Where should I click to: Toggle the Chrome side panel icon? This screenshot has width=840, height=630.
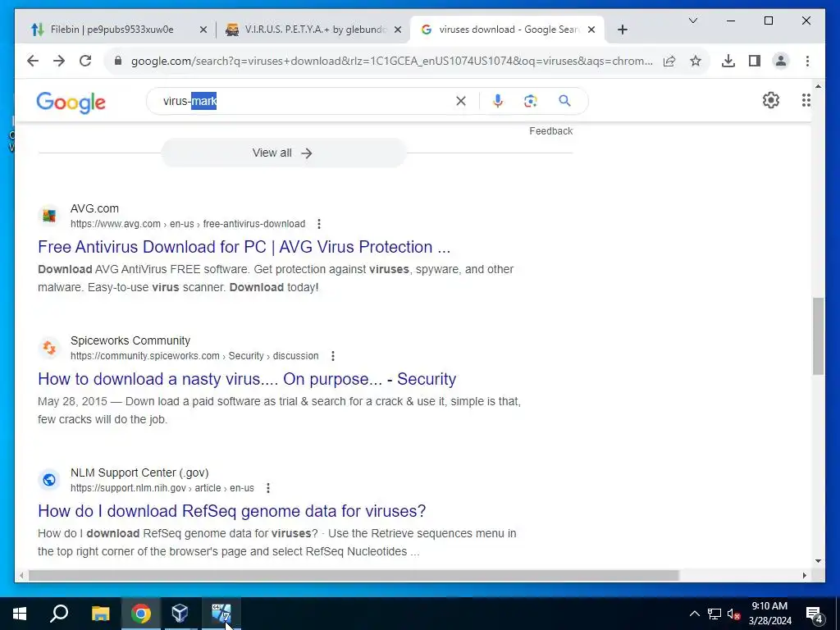pos(755,61)
